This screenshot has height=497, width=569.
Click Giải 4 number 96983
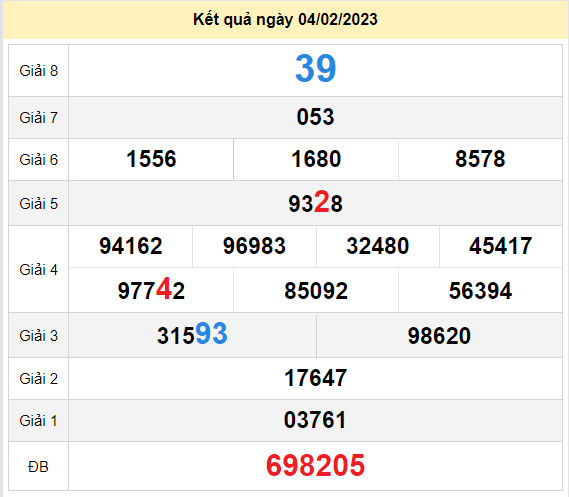click(254, 246)
